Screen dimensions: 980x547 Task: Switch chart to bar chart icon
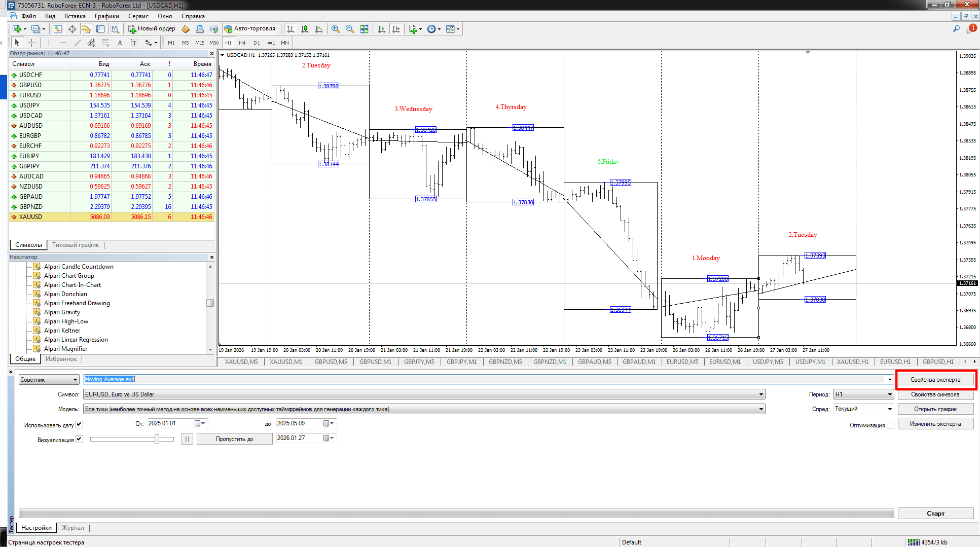point(291,29)
